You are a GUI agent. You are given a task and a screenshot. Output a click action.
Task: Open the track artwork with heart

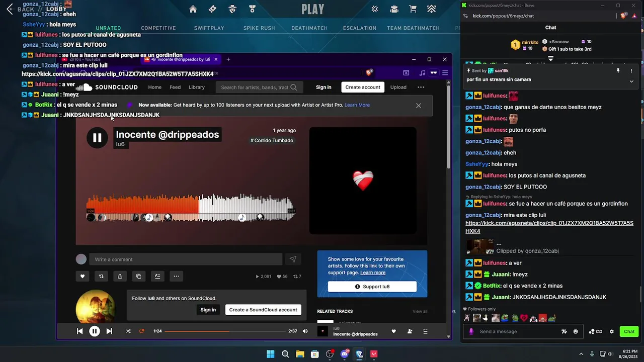pyautogui.click(x=363, y=180)
